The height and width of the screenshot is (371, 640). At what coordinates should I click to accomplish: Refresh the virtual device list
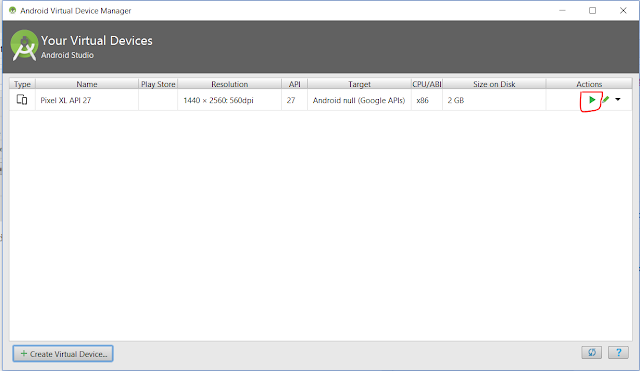pyautogui.click(x=591, y=352)
